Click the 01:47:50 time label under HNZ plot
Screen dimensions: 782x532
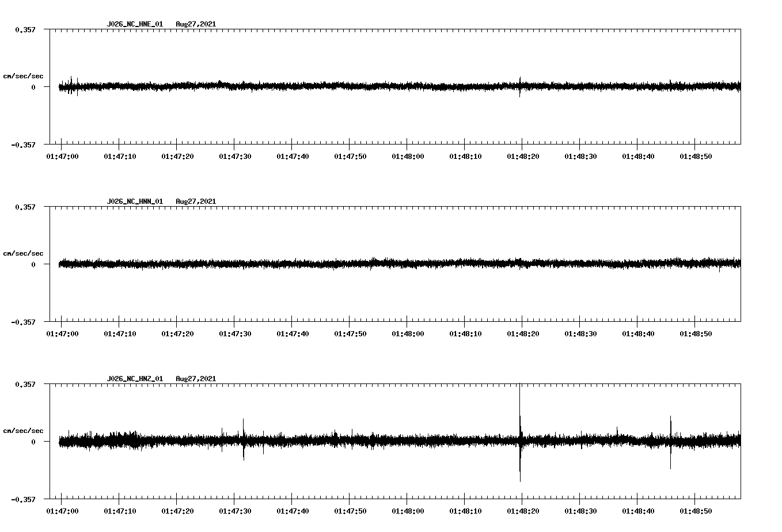click(x=350, y=511)
